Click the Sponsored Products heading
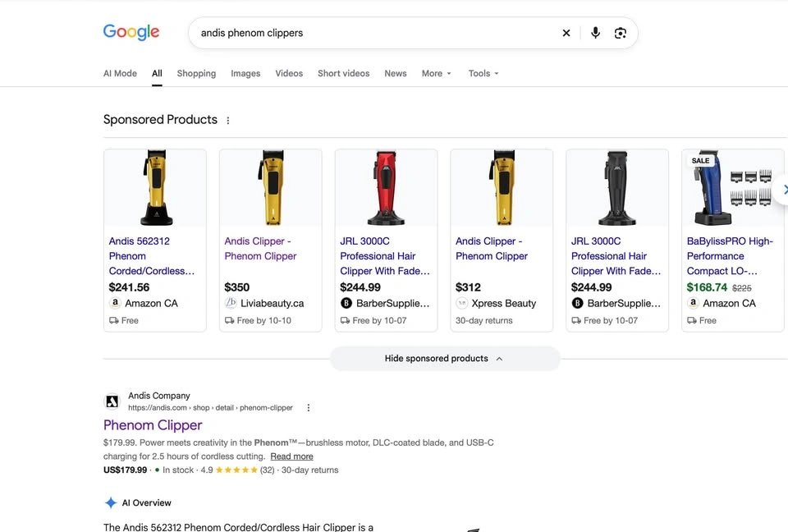This screenshot has width=788, height=532. [160, 120]
